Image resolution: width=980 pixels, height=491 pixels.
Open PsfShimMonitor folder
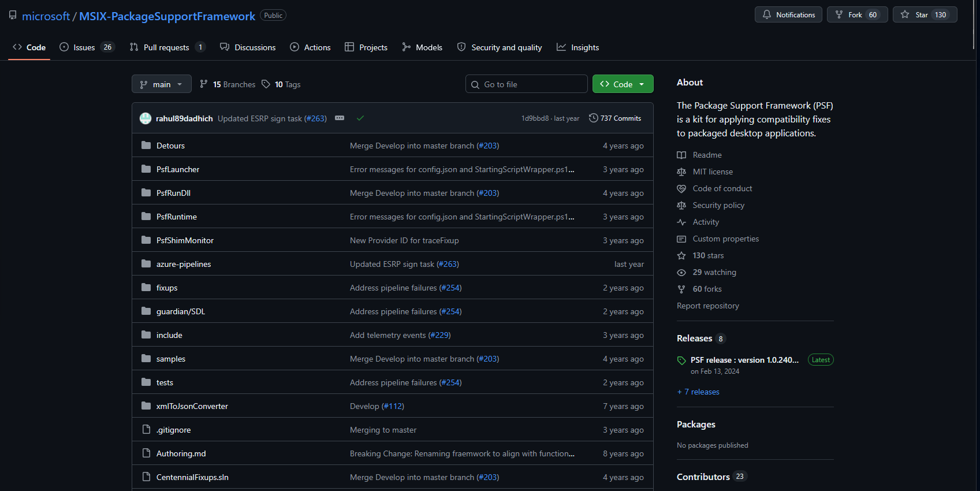click(185, 240)
